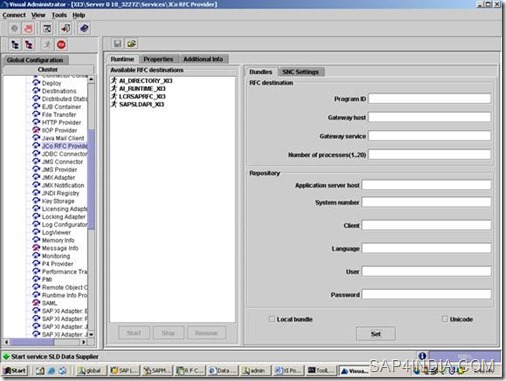Viewport: 506px width, 381px height.
Task: Switch to the Properties tab
Action: 158,59
